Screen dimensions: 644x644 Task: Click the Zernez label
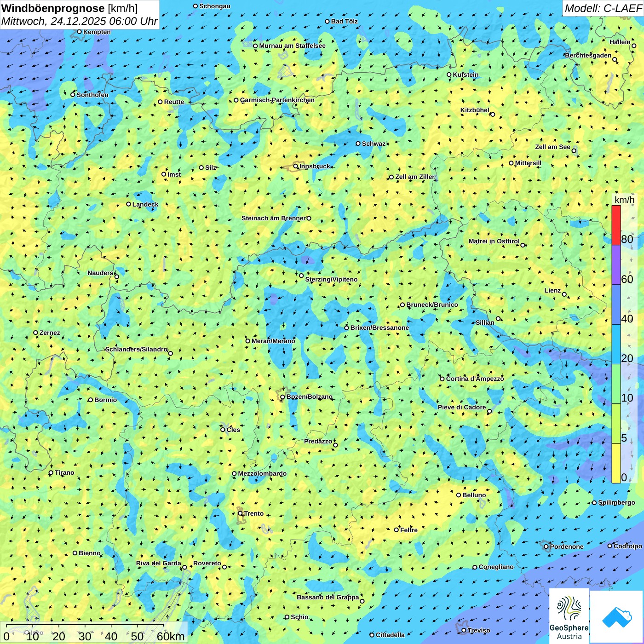[50, 333]
